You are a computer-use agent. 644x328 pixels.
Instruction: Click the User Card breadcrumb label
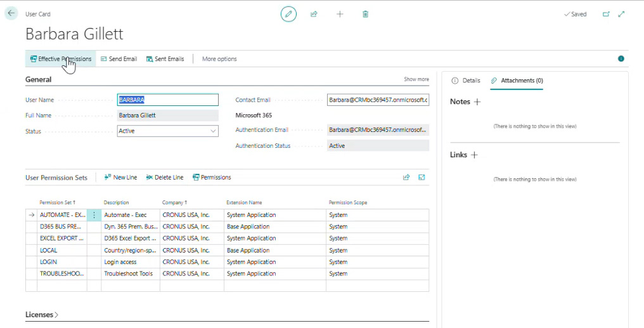pos(38,14)
